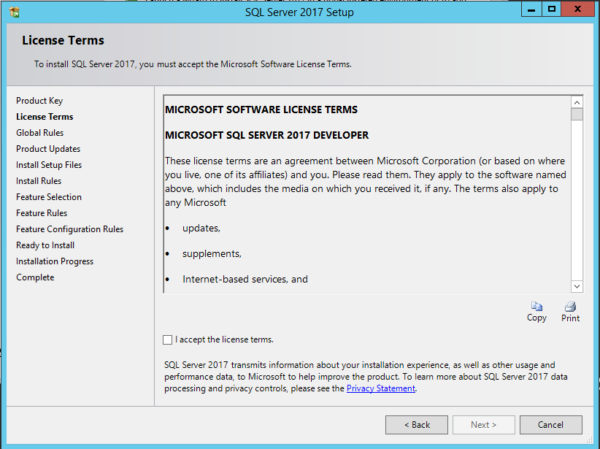Image resolution: width=600 pixels, height=449 pixels.
Task: Click the license text scroll down arrow
Action: pyautogui.click(x=577, y=286)
